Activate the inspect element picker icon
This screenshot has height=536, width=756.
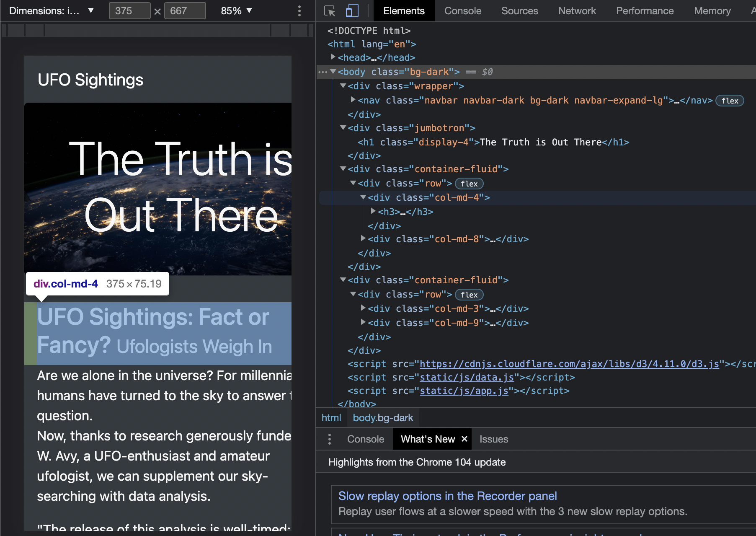tap(330, 11)
